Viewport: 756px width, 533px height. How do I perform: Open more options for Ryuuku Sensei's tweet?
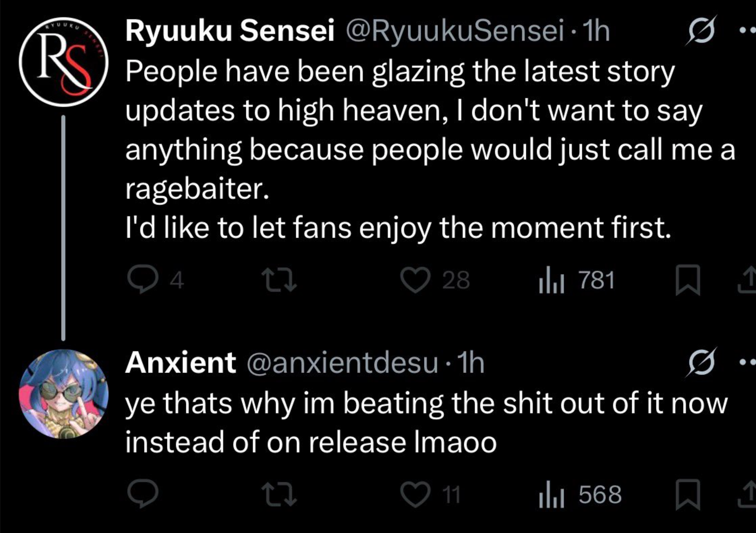point(747,30)
